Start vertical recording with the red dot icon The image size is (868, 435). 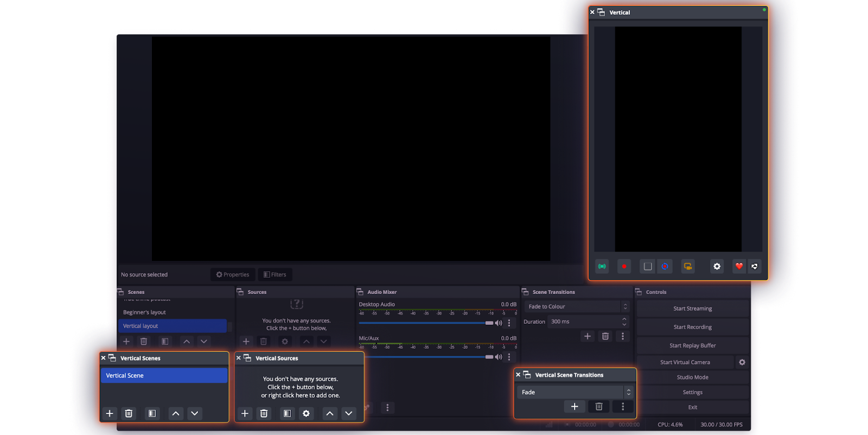tap(624, 266)
